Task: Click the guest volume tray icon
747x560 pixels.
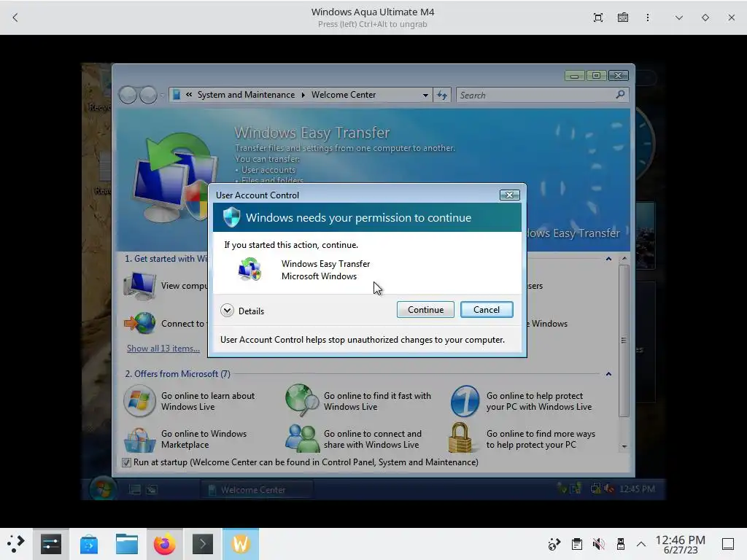Action: tap(608, 489)
